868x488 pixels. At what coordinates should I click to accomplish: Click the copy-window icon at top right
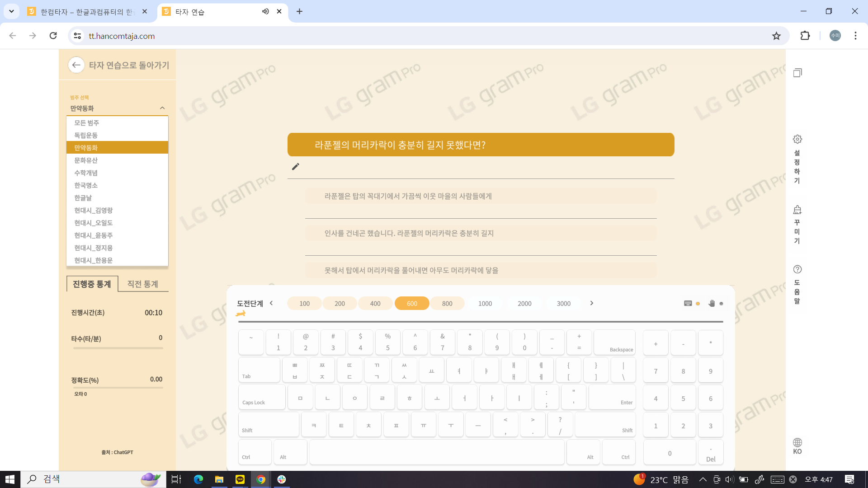coord(797,73)
